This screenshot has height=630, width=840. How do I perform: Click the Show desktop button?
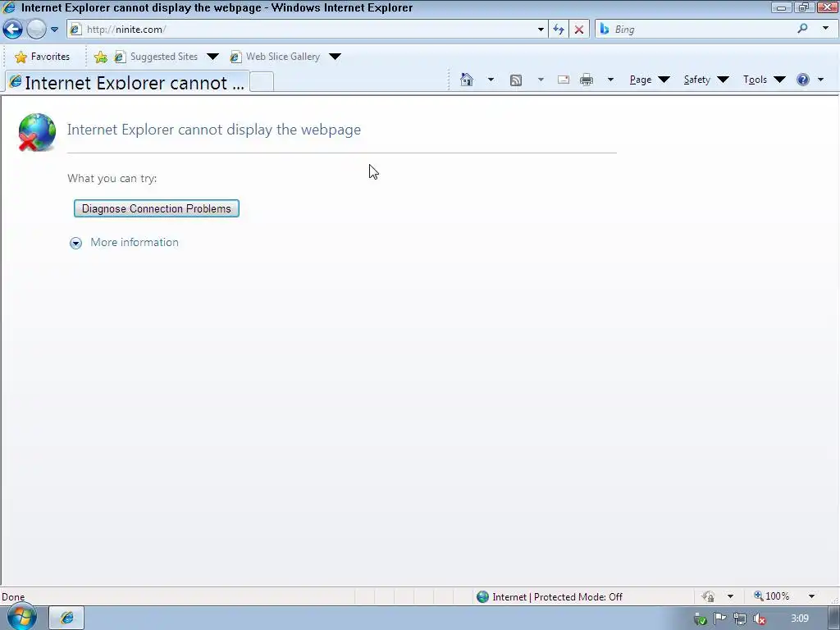click(x=833, y=619)
